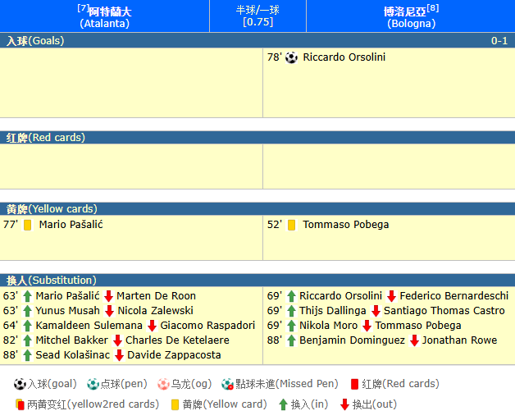Select goal scorer name Riccardo Orsolini

point(344,57)
